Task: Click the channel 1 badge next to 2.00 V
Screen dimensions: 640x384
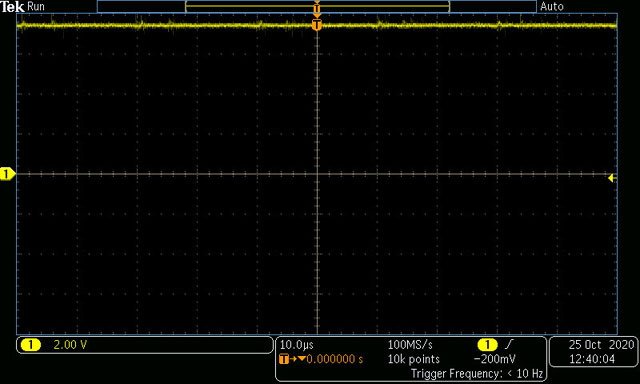Action: (x=31, y=345)
